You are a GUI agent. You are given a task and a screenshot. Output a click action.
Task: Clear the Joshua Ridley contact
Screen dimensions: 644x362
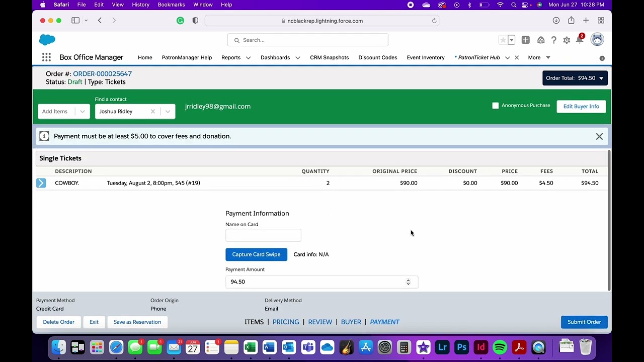(153, 111)
